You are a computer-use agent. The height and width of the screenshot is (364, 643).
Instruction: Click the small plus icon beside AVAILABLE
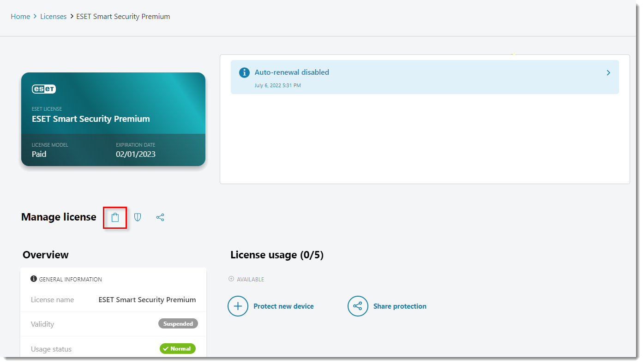point(231,279)
